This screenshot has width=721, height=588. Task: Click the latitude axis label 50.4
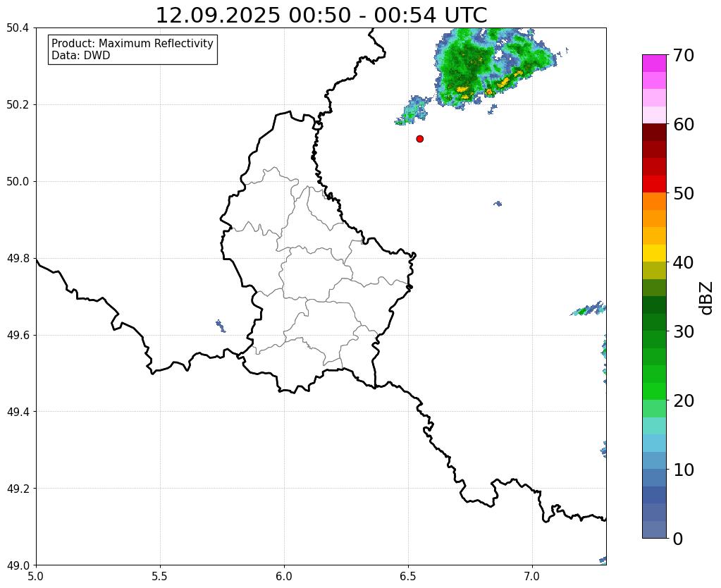(18, 28)
